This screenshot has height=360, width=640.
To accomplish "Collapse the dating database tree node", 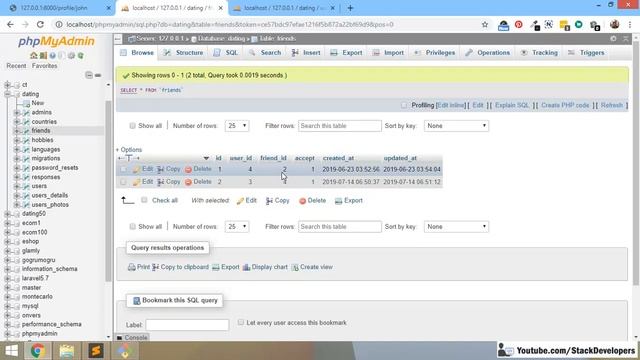I will point(7,94).
